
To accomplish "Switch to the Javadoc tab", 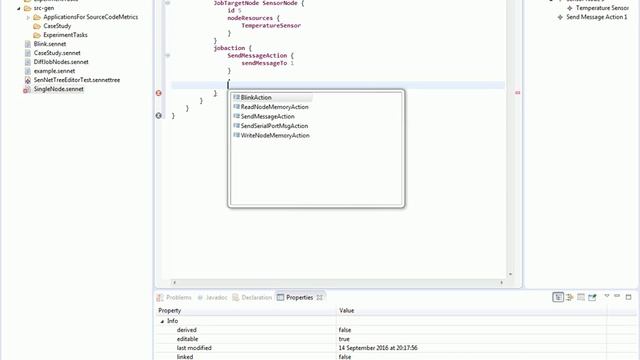I will coord(212,298).
